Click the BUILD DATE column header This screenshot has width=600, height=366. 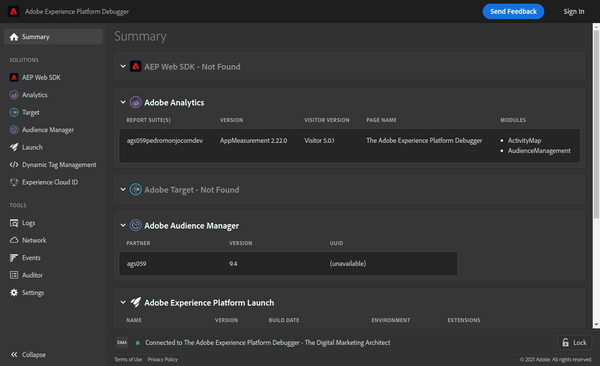point(284,320)
